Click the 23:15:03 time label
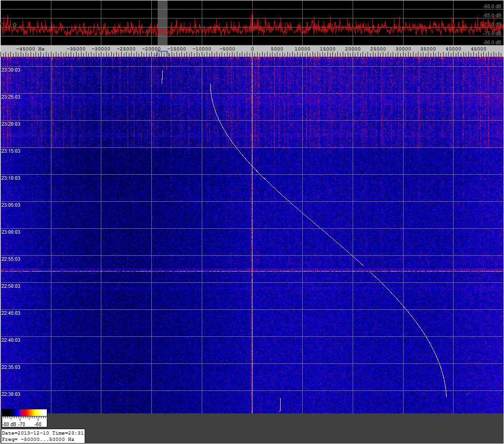Image resolution: width=504 pixels, height=444 pixels. [11, 151]
